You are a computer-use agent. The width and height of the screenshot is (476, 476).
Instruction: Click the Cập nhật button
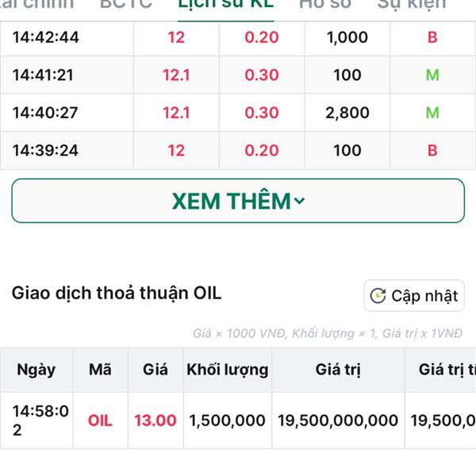pos(414,296)
